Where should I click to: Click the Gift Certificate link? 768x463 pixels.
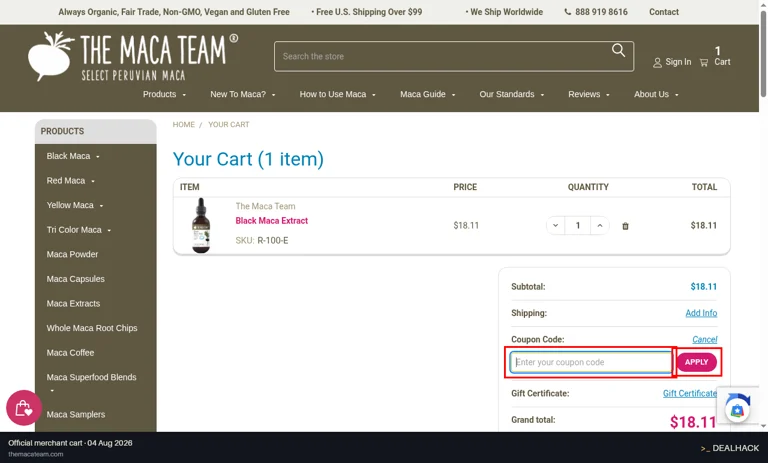[x=690, y=393]
